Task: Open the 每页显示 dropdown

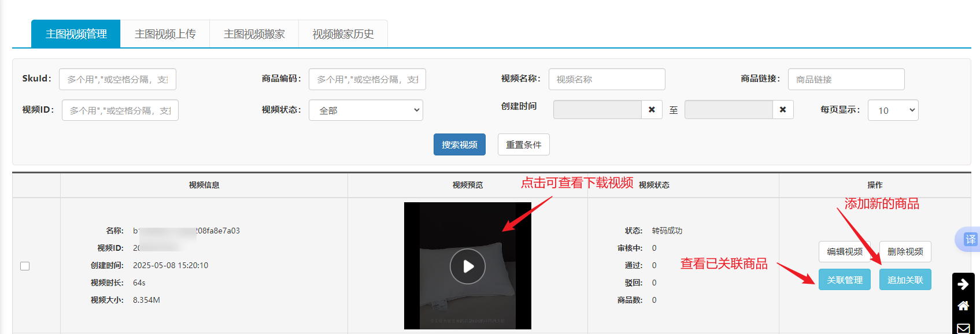Action: pyautogui.click(x=893, y=110)
